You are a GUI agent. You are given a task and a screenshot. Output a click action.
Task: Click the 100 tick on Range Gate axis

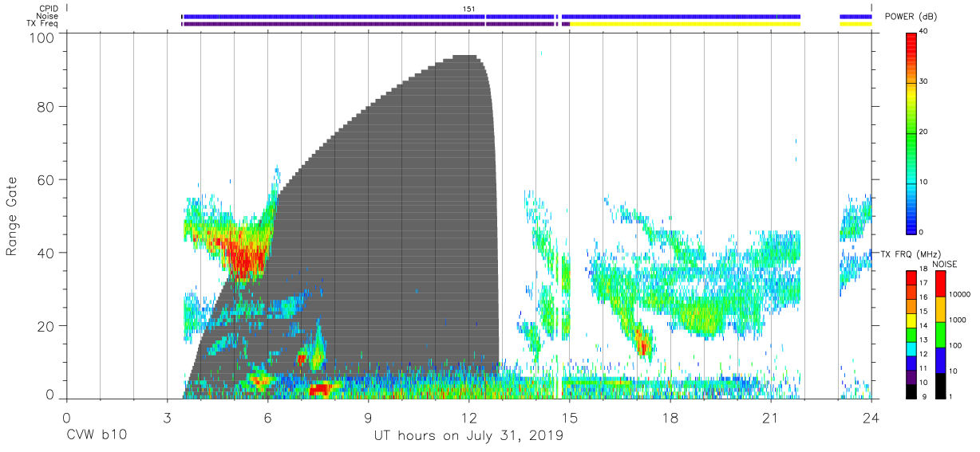click(x=42, y=37)
